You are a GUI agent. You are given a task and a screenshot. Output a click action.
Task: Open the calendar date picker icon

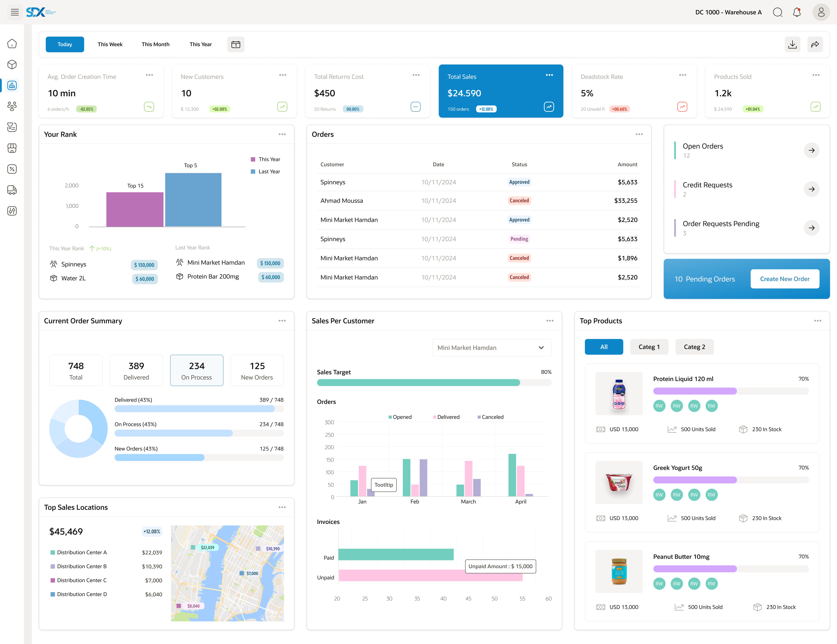point(236,44)
